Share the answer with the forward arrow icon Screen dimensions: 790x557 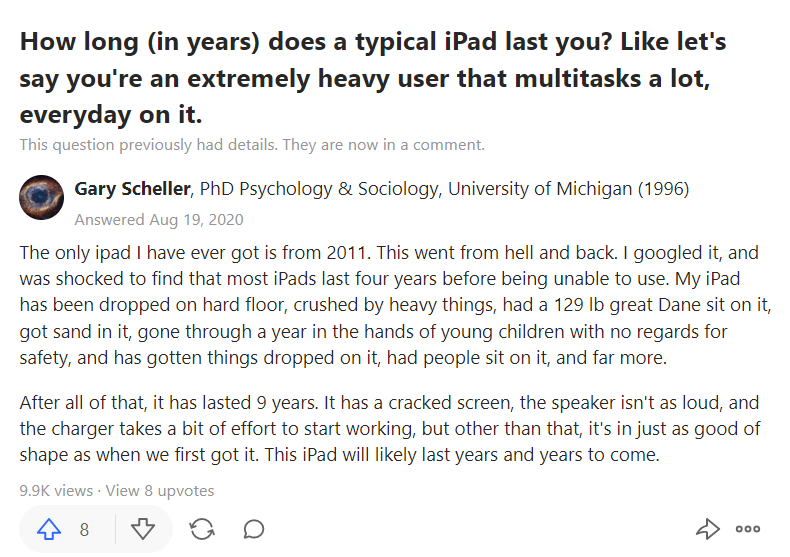708,529
